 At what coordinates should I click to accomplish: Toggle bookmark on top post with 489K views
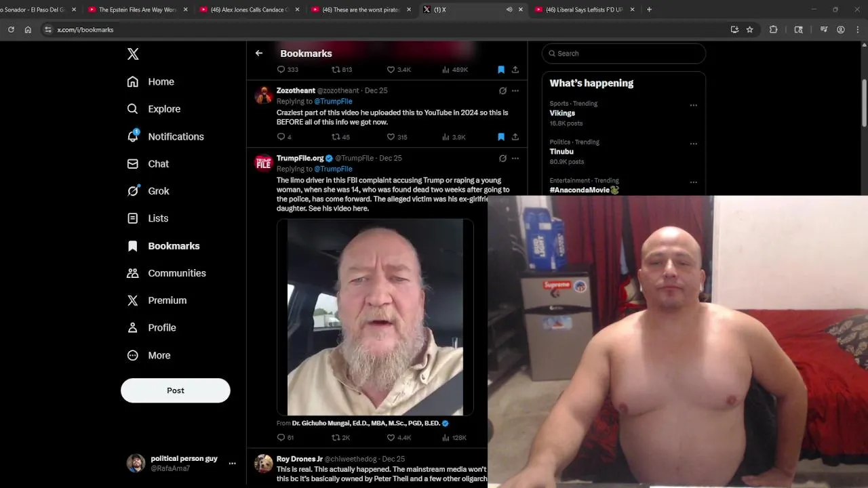click(501, 70)
